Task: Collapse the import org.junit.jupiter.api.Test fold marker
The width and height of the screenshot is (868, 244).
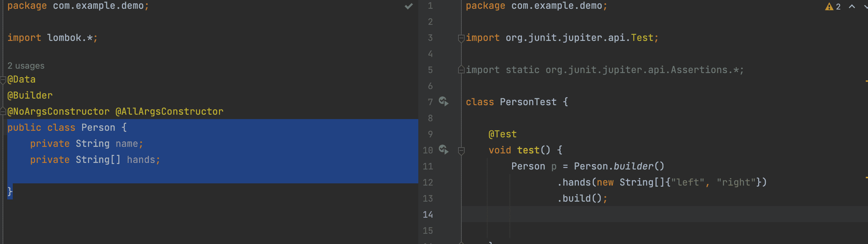Action: click(461, 38)
